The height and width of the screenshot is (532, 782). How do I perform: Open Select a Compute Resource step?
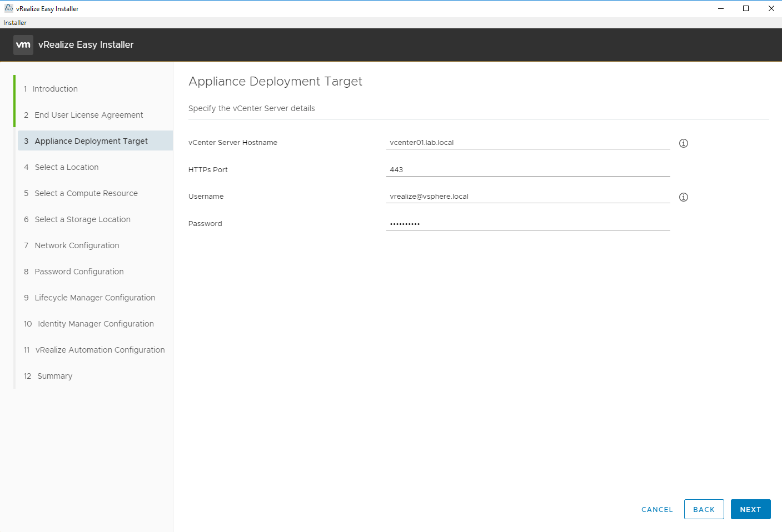click(x=94, y=193)
